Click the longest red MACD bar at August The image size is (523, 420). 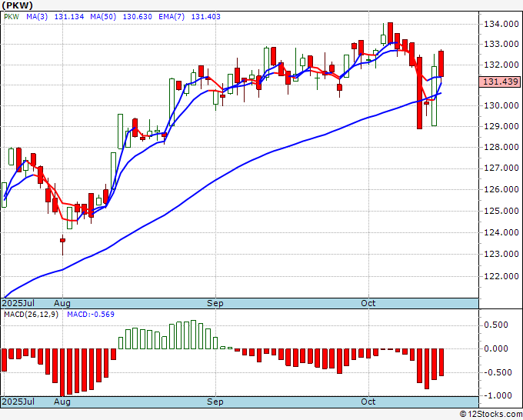coord(62,372)
